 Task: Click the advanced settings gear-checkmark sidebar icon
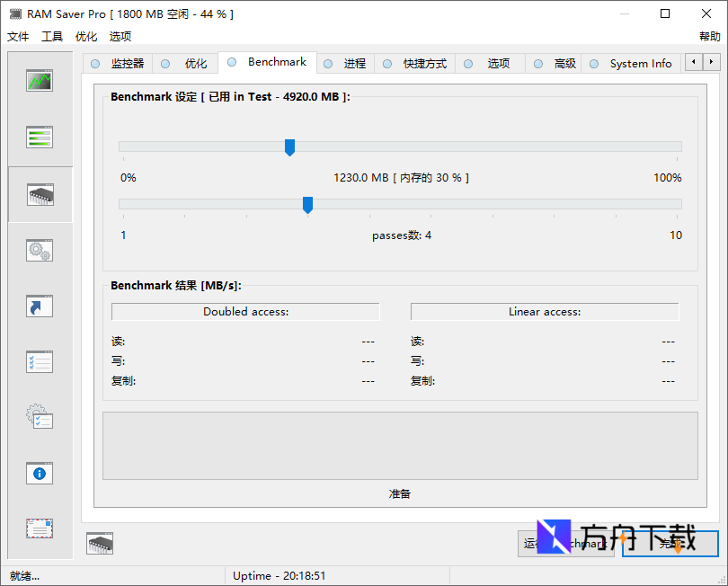coord(39,417)
